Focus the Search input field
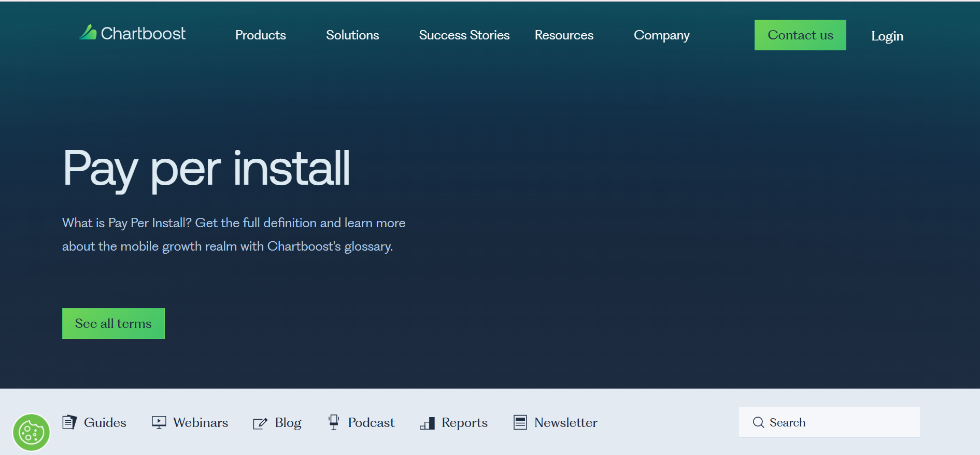The width and height of the screenshot is (980, 455). [x=829, y=422]
